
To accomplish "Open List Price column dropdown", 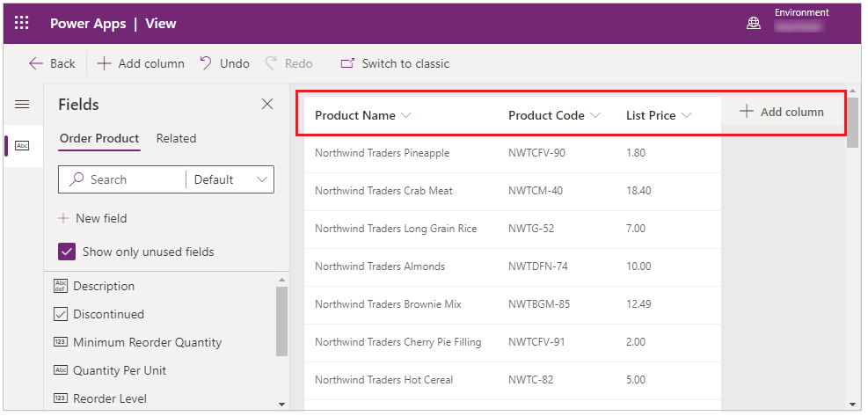I will pos(686,115).
